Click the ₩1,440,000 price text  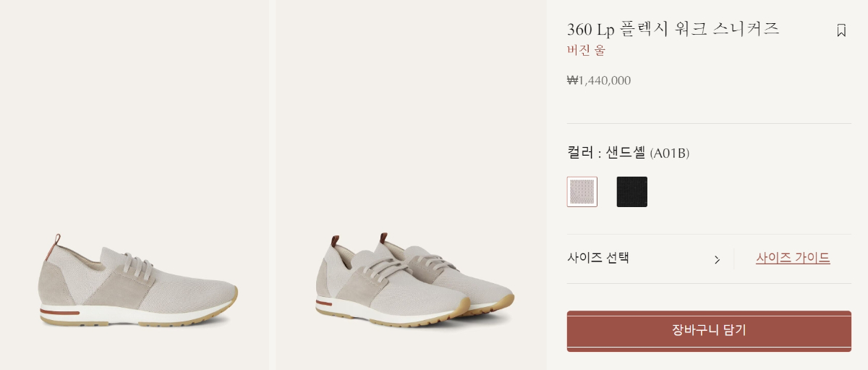[x=599, y=80]
